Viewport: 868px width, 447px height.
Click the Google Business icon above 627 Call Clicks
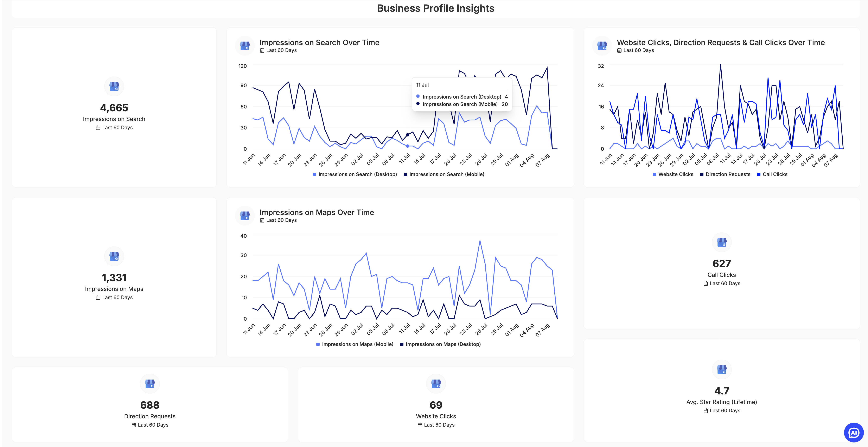point(721,242)
